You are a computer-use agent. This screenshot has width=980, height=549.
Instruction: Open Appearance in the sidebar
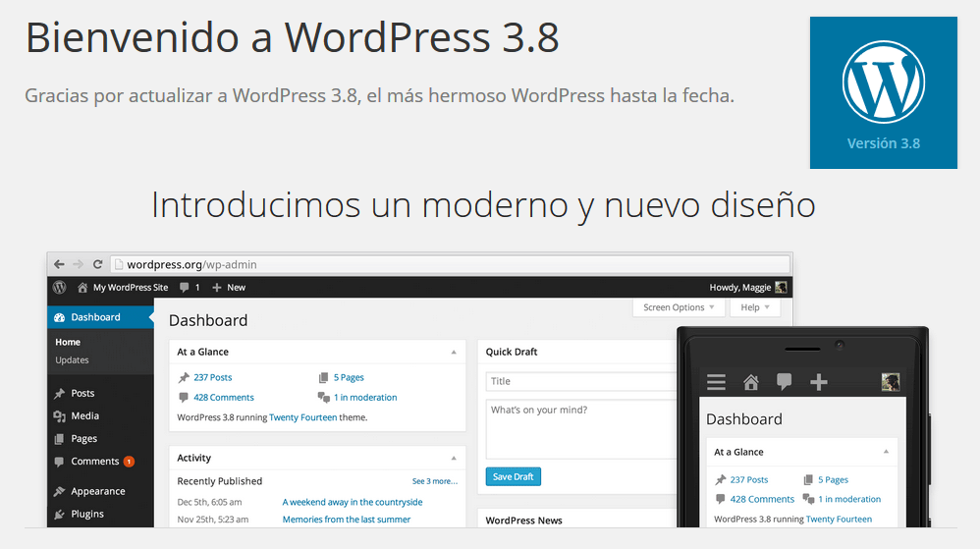pos(100,491)
